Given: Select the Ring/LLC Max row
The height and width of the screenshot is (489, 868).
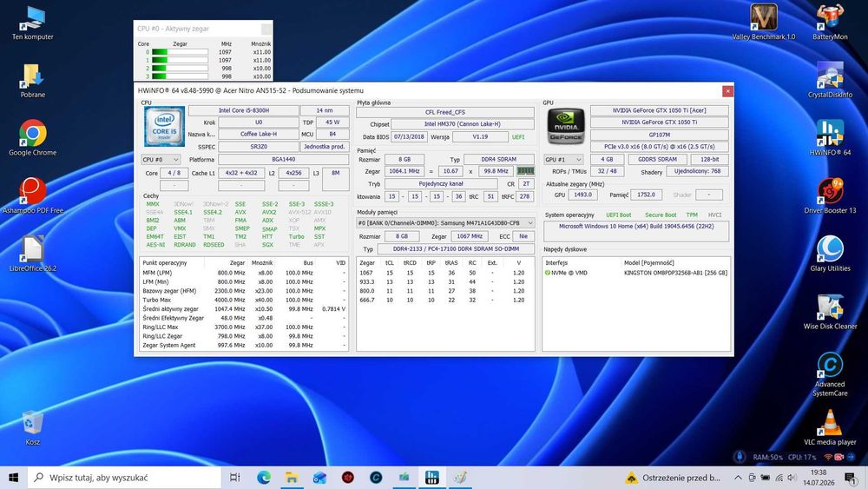Looking at the screenshot, I should pyautogui.click(x=244, y=327).
